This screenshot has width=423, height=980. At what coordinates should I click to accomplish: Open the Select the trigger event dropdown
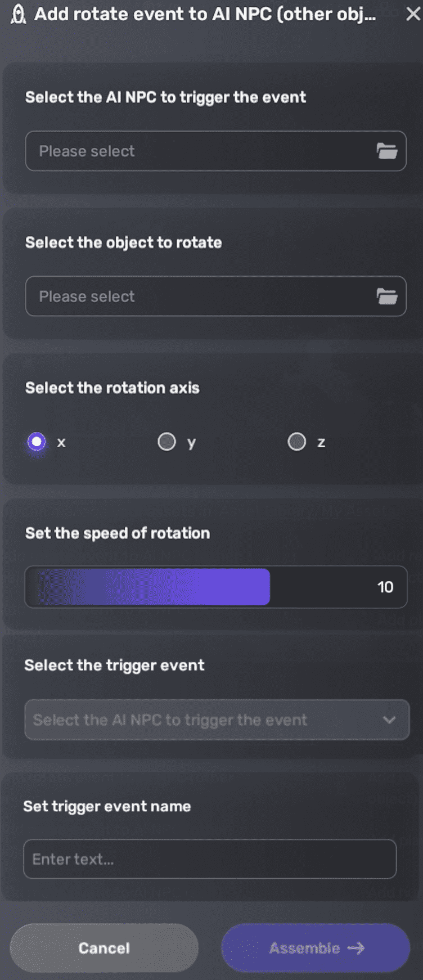(x=215, y=720)
